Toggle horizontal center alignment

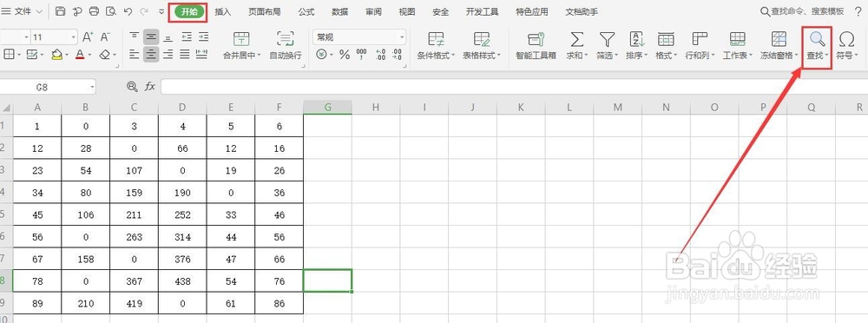coord(150,55)
